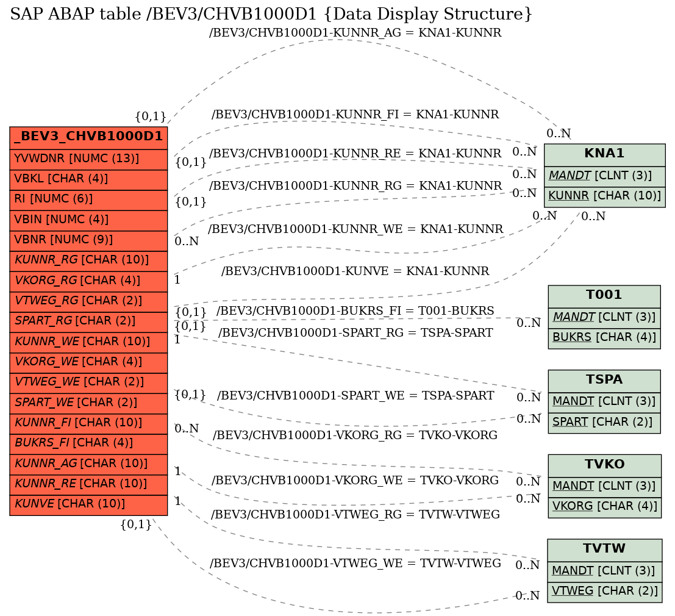Select the BUKRS_FI [CHAR (4)] field row
The height and width of the screenshot is (616, 675).
pos(88,444)
